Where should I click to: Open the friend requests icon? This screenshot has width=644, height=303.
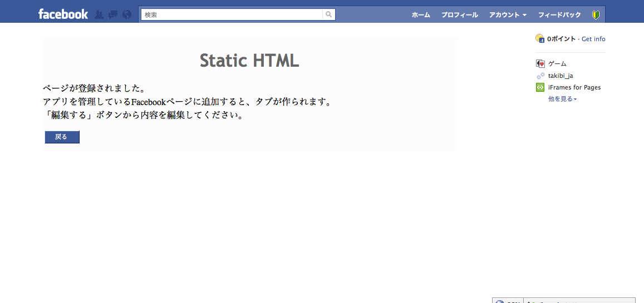[99, 15]
